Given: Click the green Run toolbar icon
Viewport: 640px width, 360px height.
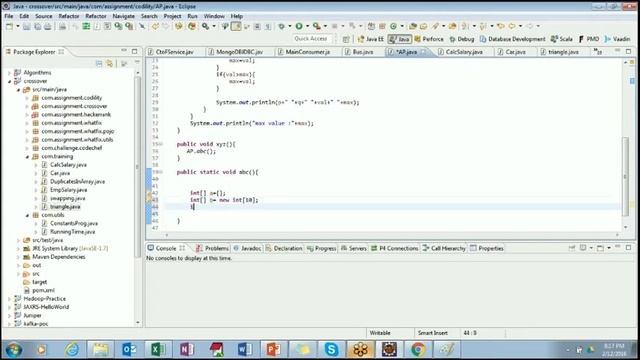Looking at the screenshot, I should (299, 26).
